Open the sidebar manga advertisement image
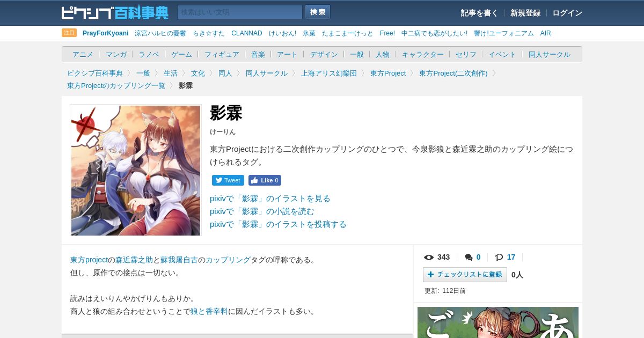The image size is (644, 338). tap(498, 322)
